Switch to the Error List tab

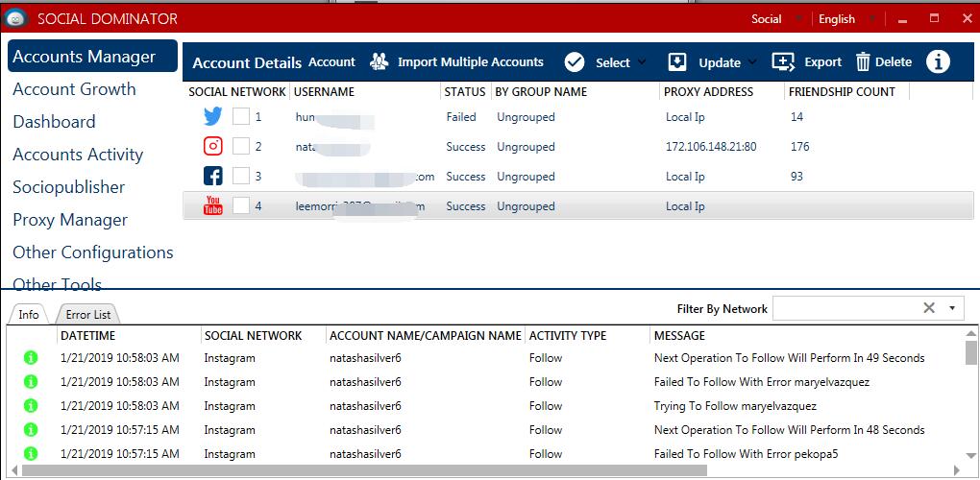(87, 315)
